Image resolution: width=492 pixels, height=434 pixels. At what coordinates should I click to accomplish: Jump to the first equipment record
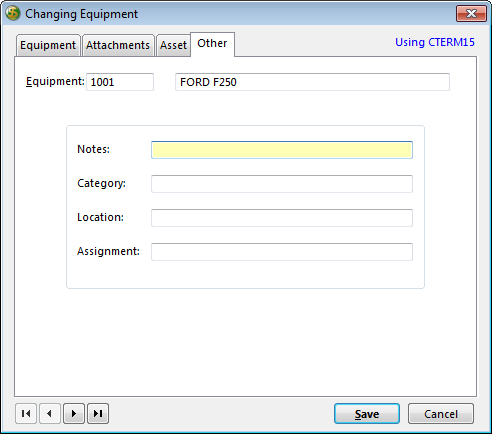(x=26, y=414)
